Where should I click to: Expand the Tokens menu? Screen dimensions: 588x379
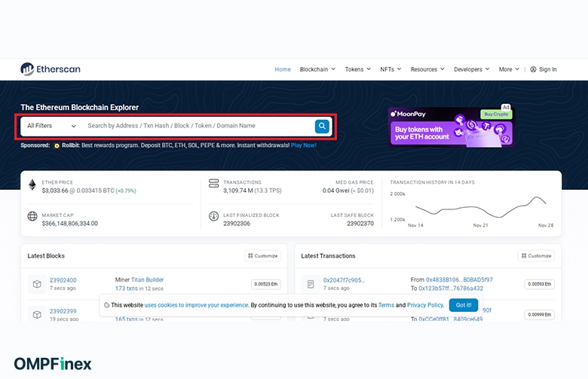pos(357,69)
